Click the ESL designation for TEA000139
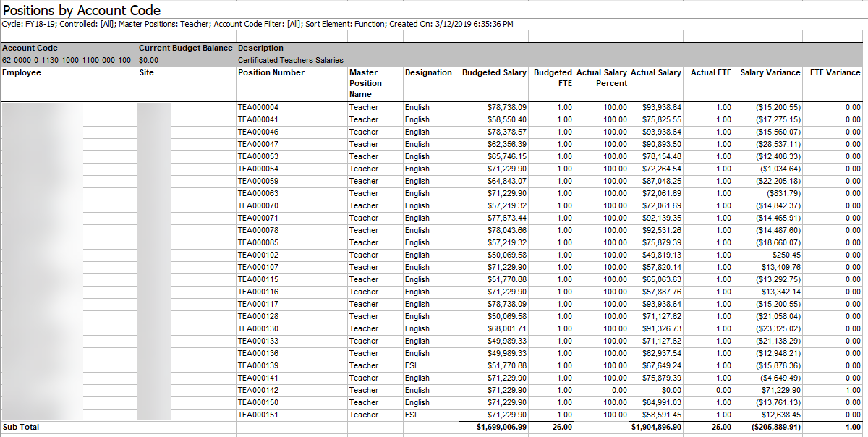868x437 pixels. click(x=412, y=366)
